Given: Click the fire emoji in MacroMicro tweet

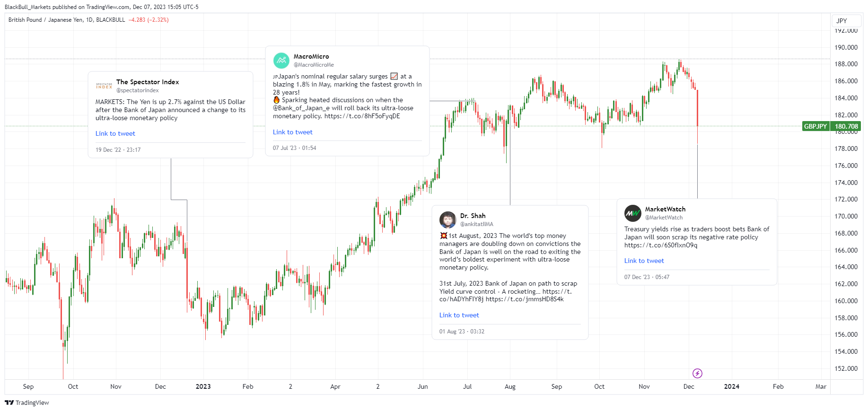Looking at the screenshot, I should pos(277,100).
